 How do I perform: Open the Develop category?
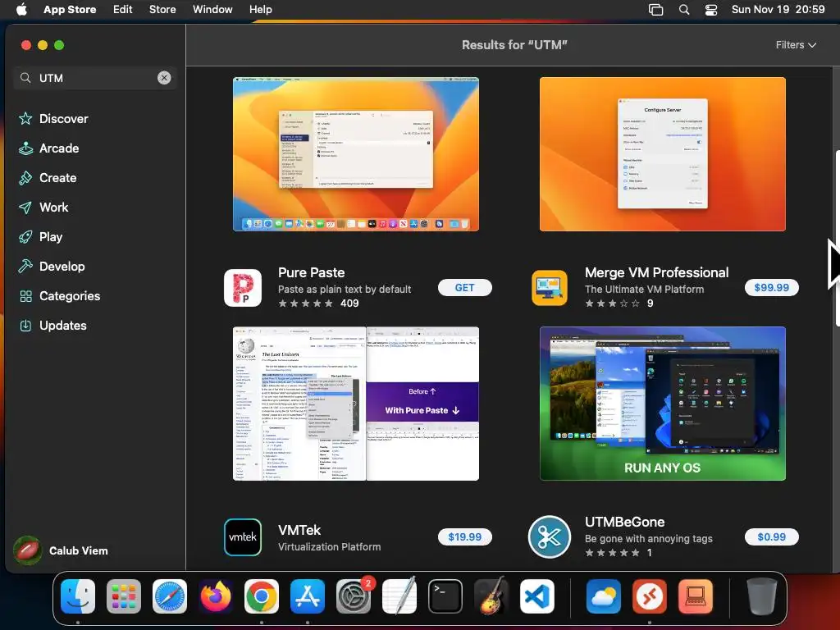coord(52,267)
